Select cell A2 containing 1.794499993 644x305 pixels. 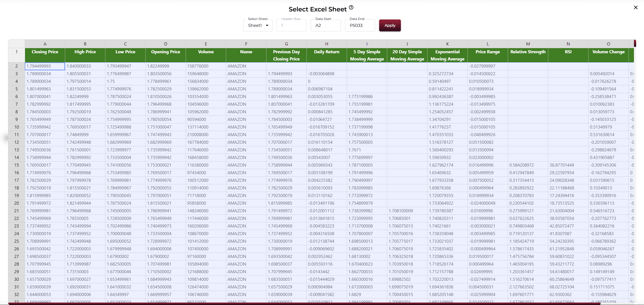click(x=45, y=66)
